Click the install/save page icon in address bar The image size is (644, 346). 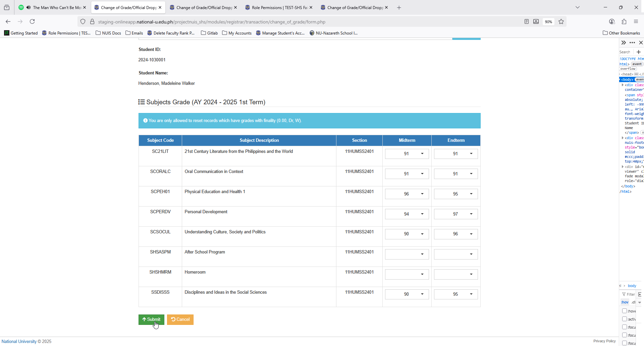[536, 21]
